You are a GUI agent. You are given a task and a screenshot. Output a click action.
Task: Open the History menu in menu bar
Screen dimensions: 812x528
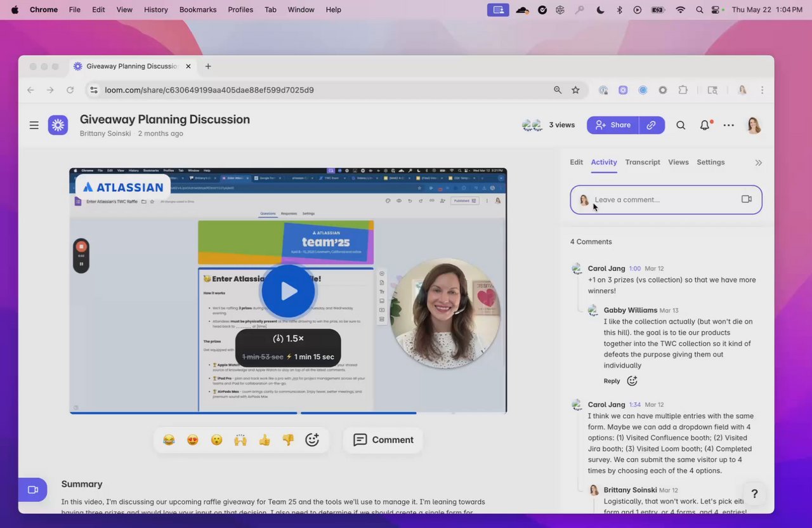pos(156,10)
